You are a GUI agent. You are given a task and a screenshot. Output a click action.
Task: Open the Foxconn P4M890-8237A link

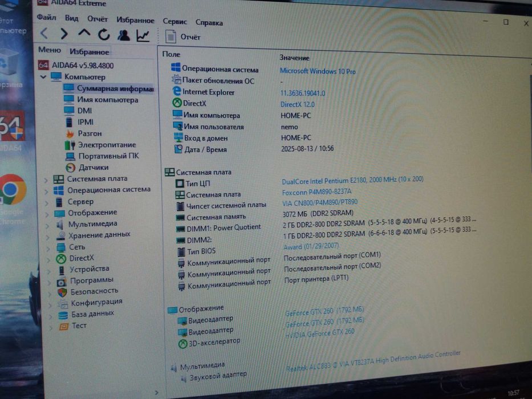316,192
